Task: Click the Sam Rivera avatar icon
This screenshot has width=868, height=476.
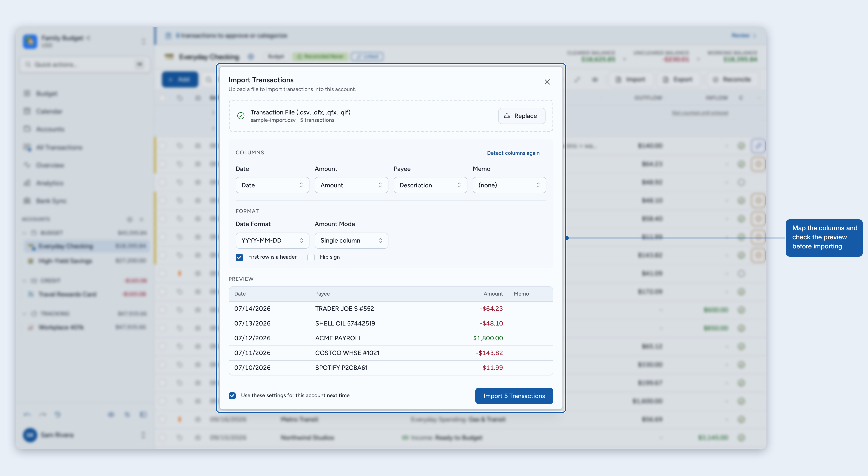Action: coord(30,435)
